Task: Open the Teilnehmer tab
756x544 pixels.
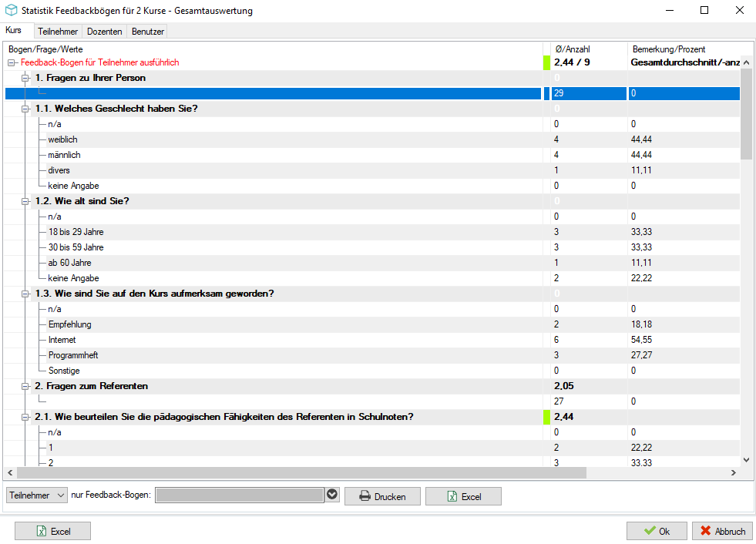Action: 58,32
